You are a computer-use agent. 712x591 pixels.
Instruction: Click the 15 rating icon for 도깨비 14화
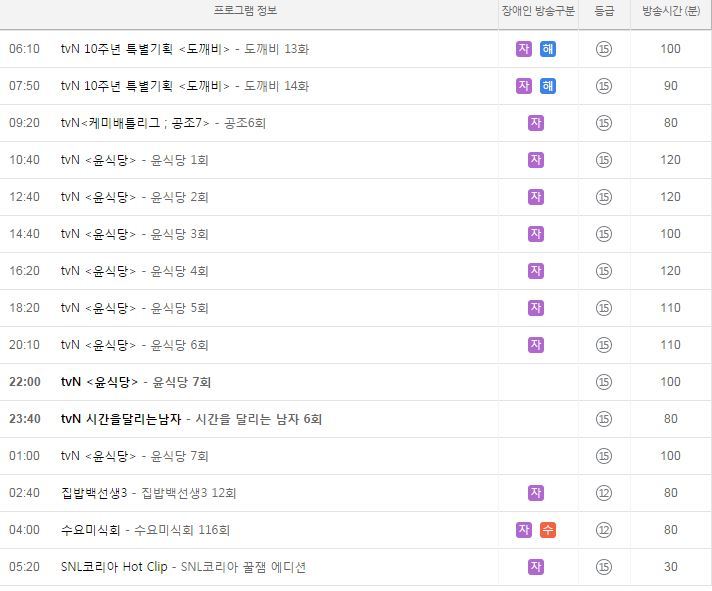603,86
